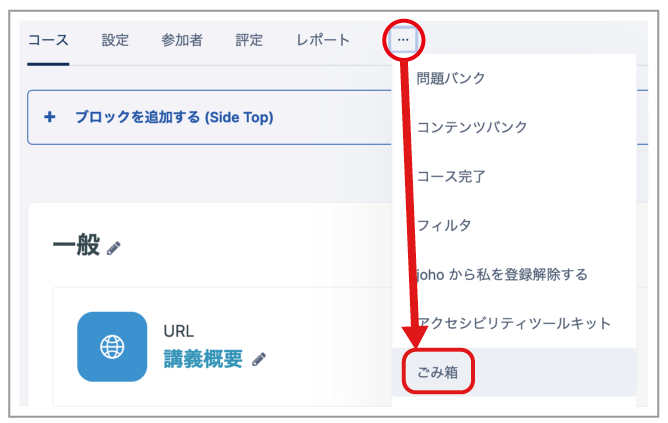Go to the 評定 tab
This screenshot has height=423, width=668.
coord(249,40)
